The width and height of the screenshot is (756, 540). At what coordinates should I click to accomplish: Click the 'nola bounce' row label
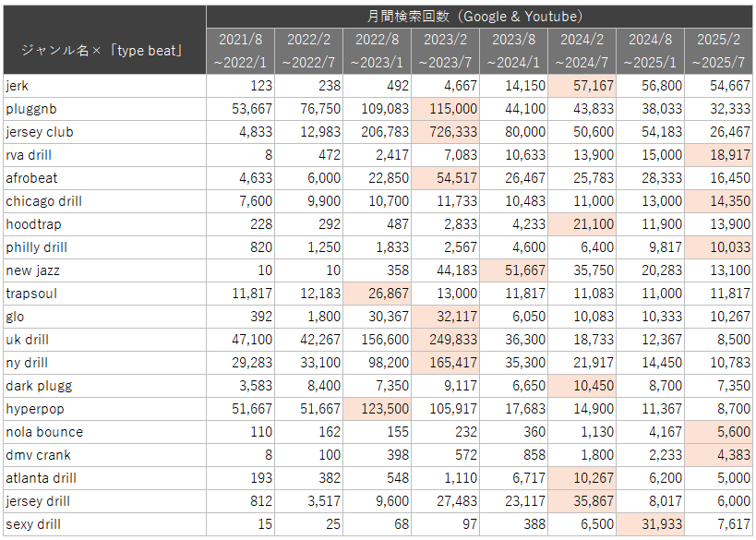click(x=105, y=432)
